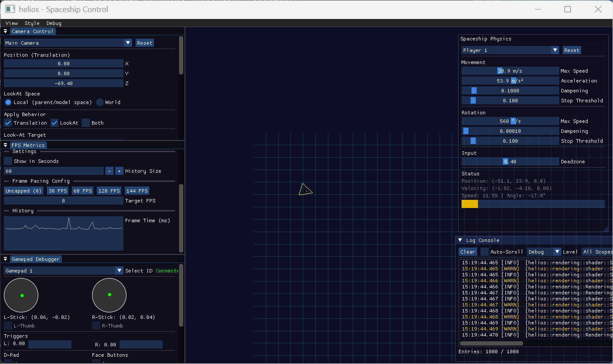Collapse the Gamepad Debugger panel arrow
This screenshot has height=364, width=613.
click(x=5, y=259)
